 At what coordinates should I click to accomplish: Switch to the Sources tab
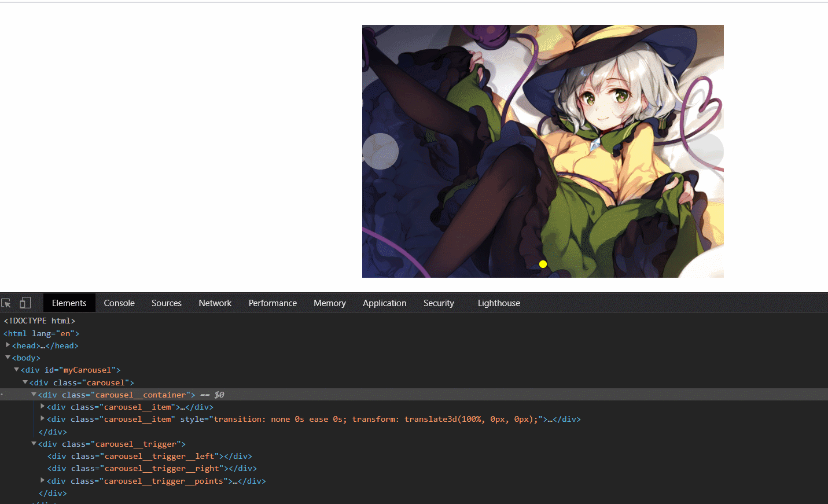point(167,303)
